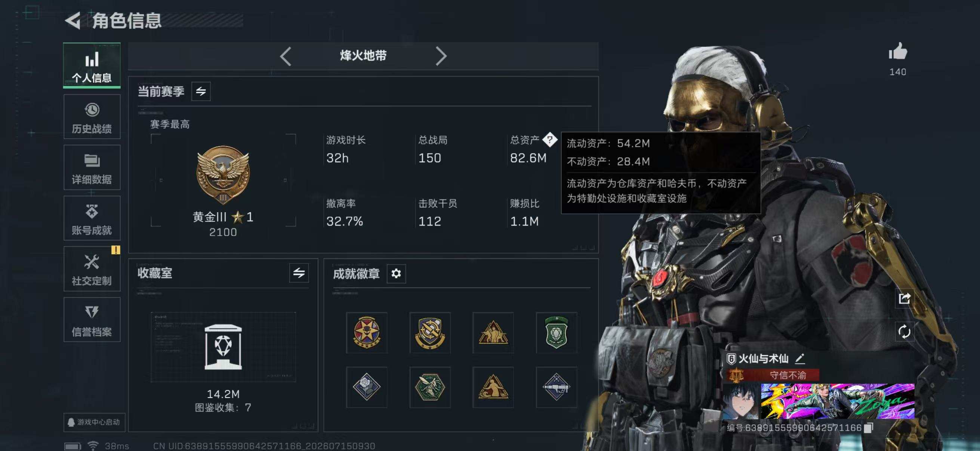The image size is (980, 451).
Task: Switch to previous mode with left chevron
Action: coord(286,56)
